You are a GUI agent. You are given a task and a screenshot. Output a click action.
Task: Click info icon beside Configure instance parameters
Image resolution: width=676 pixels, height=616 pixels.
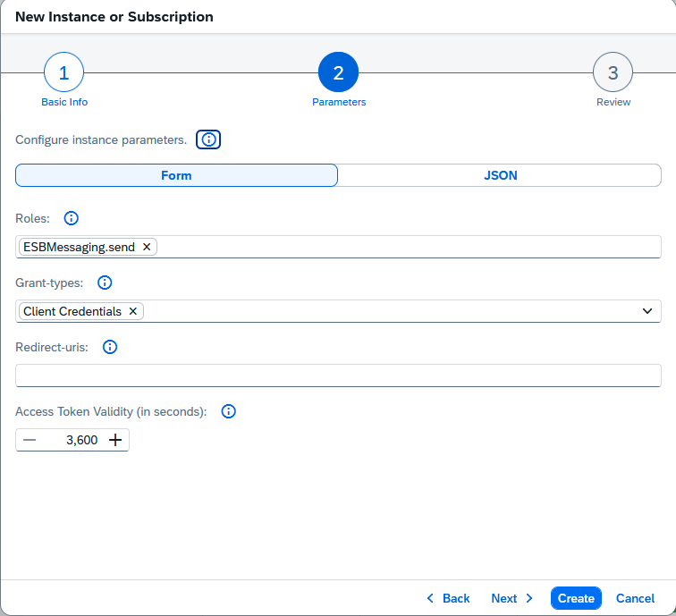pyautogui.click(x=208, y=139)
